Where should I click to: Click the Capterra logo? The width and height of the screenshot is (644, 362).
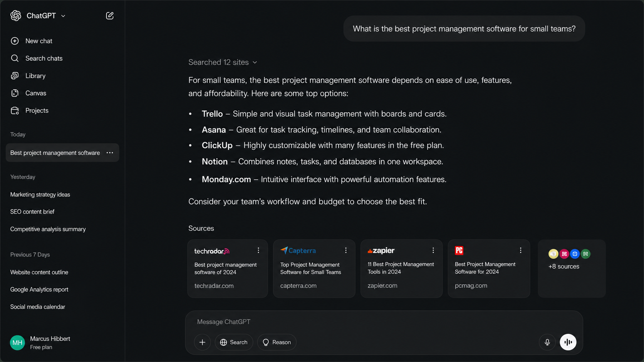click(x=298, y=250)
